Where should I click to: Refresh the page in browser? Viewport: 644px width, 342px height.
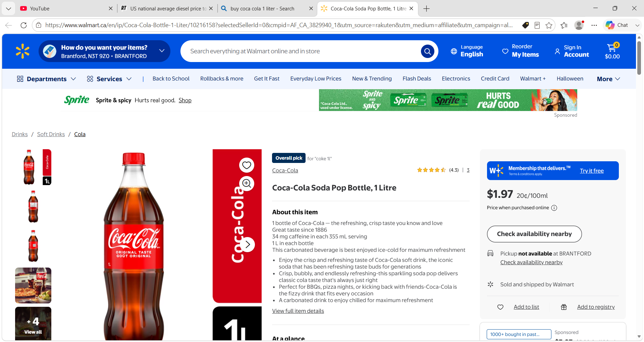pyautogui.click(x=23, y=25)
